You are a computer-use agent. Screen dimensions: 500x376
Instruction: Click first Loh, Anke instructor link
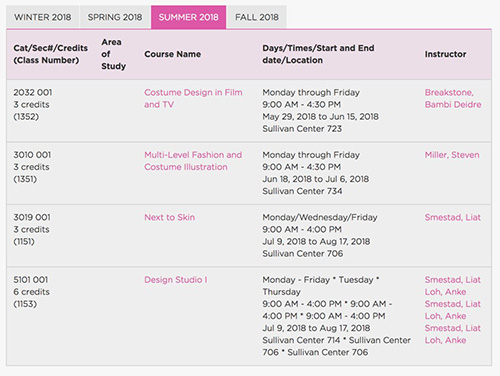pos(445,292)
